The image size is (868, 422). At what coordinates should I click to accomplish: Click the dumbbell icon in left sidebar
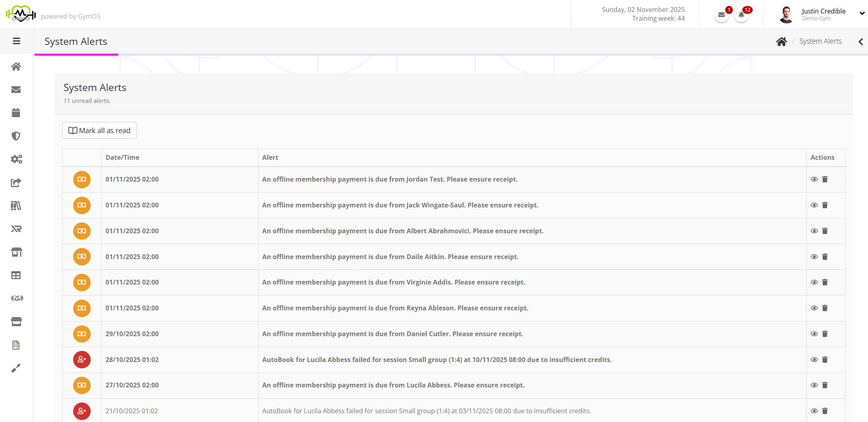[x=17, y=298]
